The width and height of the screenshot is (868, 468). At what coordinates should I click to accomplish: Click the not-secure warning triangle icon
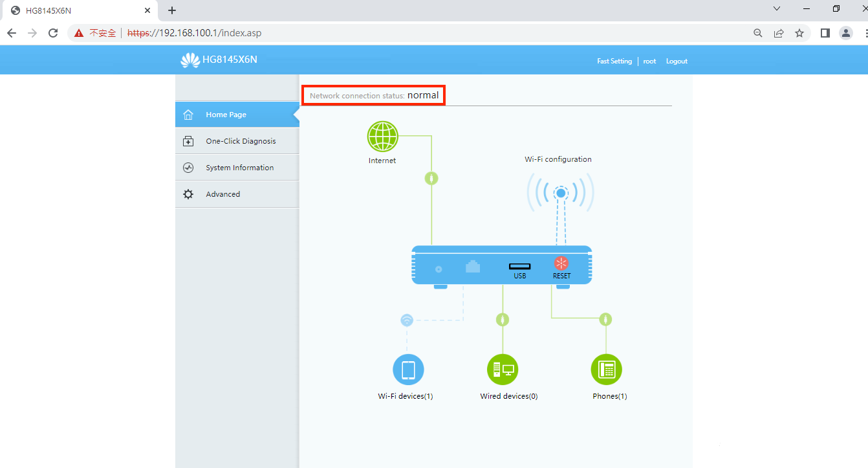[79, 33]
